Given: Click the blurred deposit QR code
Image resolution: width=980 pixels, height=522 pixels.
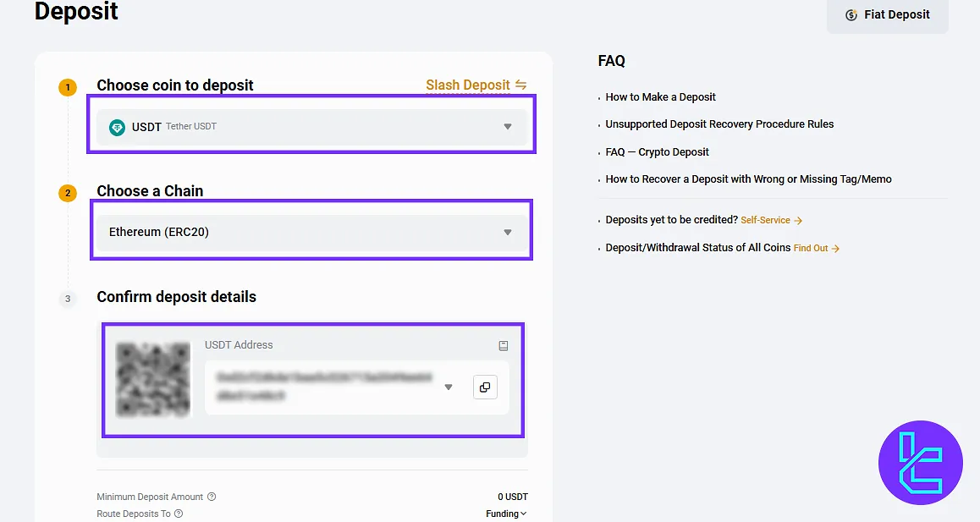Looking at the screenshot, I should [x=153, y=380].
